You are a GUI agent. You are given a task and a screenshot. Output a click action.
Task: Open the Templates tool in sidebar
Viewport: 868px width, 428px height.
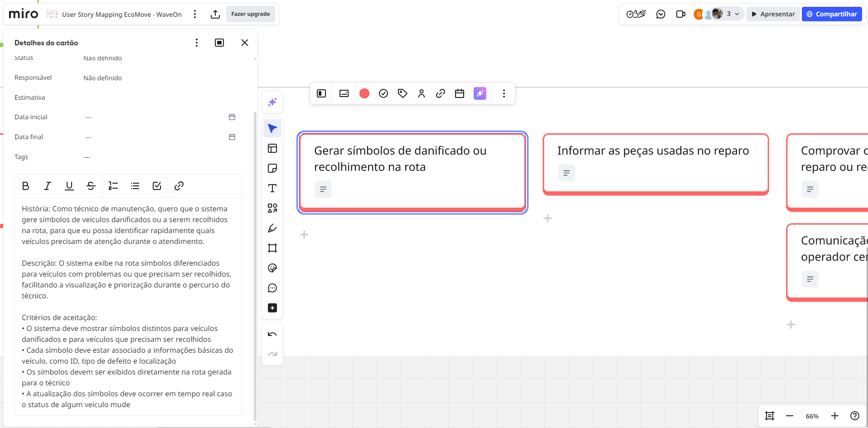272,149
